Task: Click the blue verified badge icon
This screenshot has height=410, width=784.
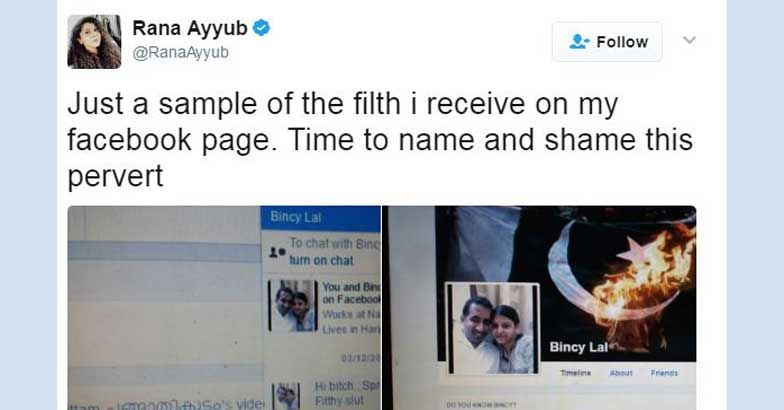Action: coord(261,28)
